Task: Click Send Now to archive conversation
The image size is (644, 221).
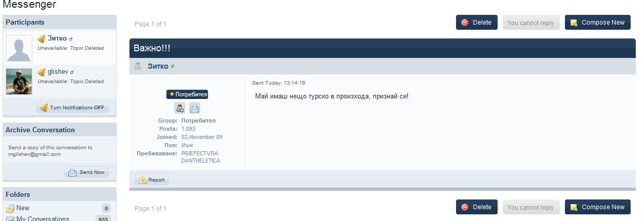Action: (x=86, y=172)
